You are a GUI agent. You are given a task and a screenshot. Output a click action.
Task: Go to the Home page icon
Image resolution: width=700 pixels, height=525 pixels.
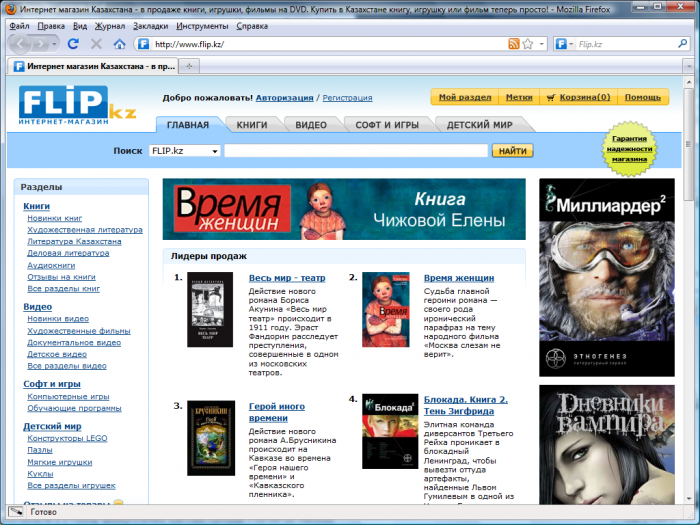coord(119,44)
